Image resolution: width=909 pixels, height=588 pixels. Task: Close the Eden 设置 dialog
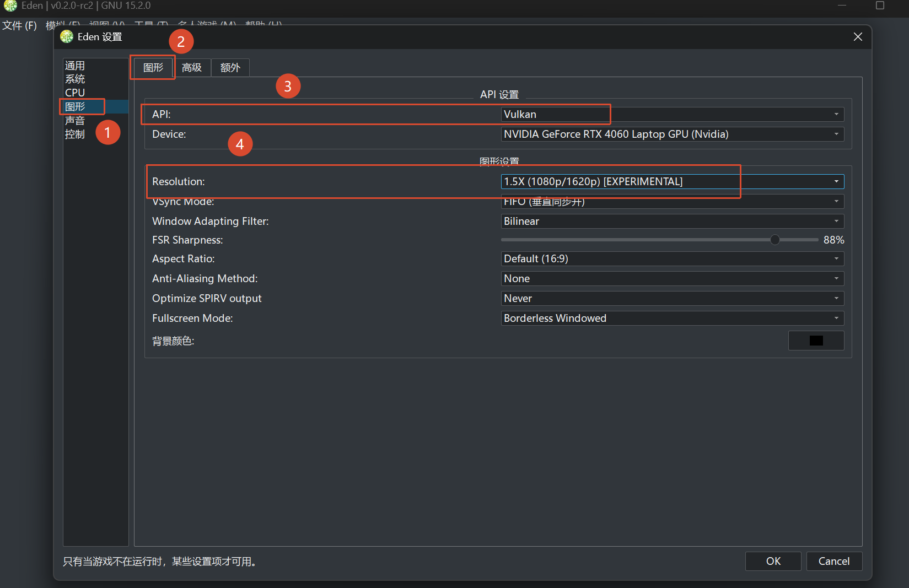(858, 36)
